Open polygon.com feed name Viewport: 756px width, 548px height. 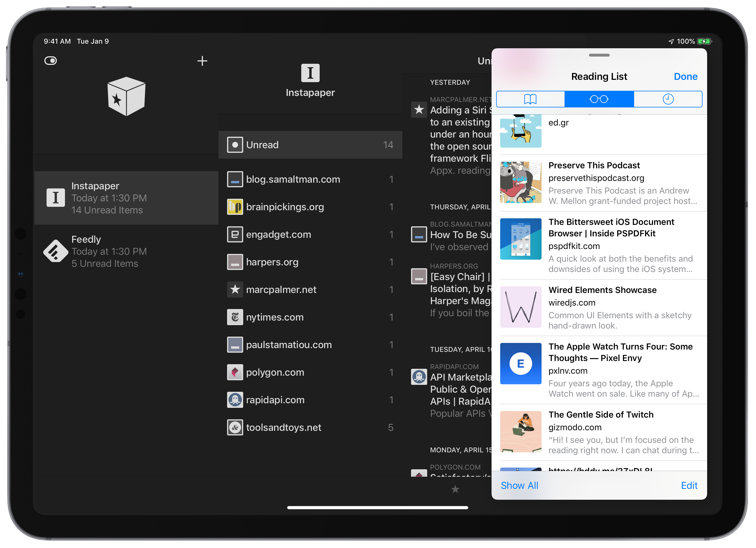pos(275,373)
